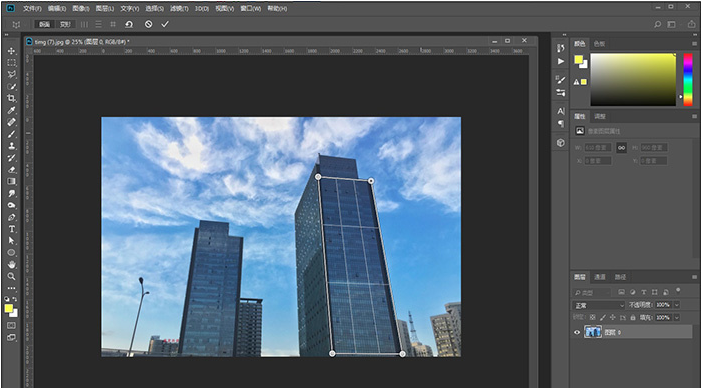701x388 pixels.
Task: Open the Color panel options menu
Action: [x=695, y=43]
